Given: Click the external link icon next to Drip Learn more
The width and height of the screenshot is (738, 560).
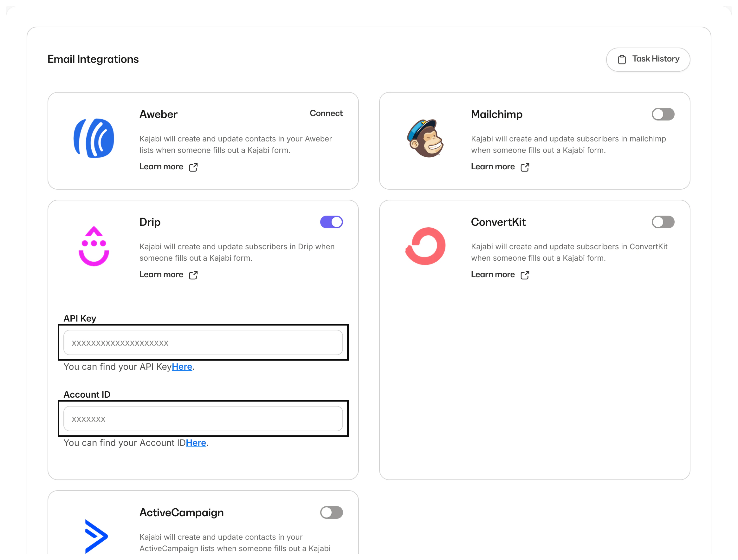Looking at the screenshot, I should pyautogui.click(x=193, y=275).
